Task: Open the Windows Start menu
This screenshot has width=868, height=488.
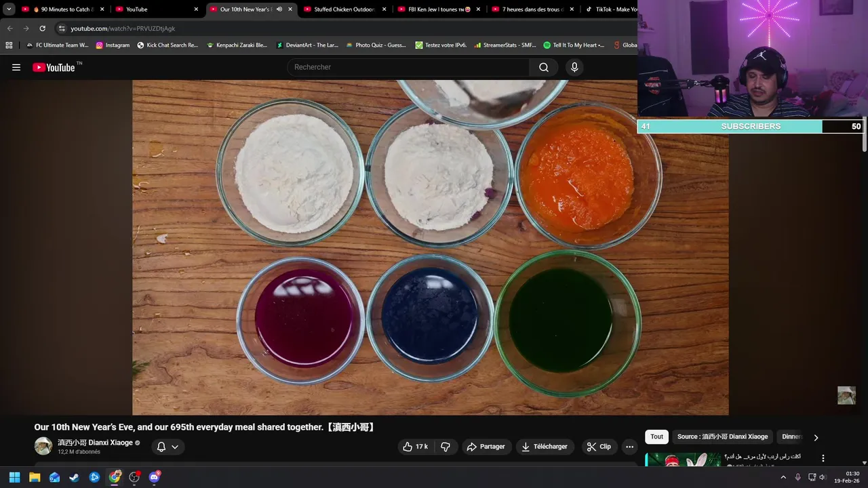Action: pyautogui.click(x=14, y=477)
